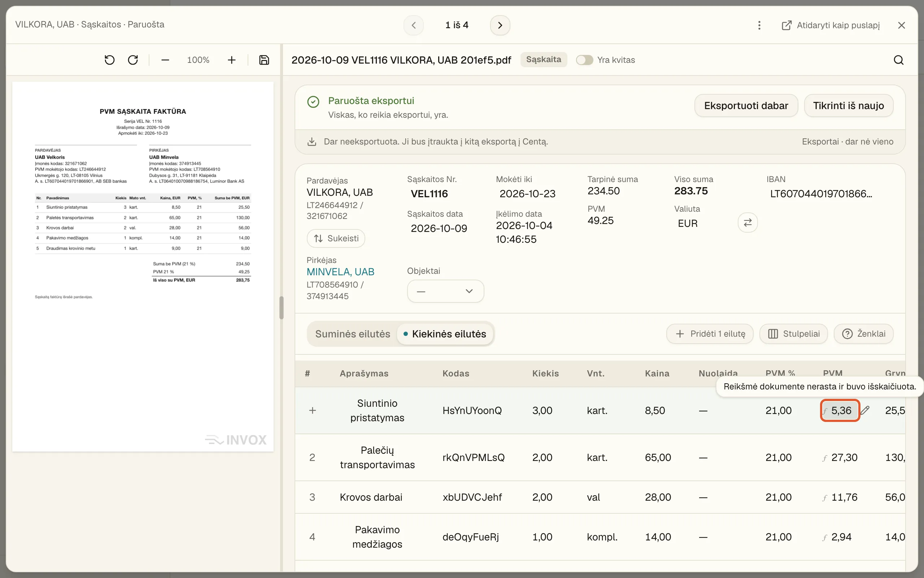Toggle the Yra kvitas switch

(x=584, y=60)
